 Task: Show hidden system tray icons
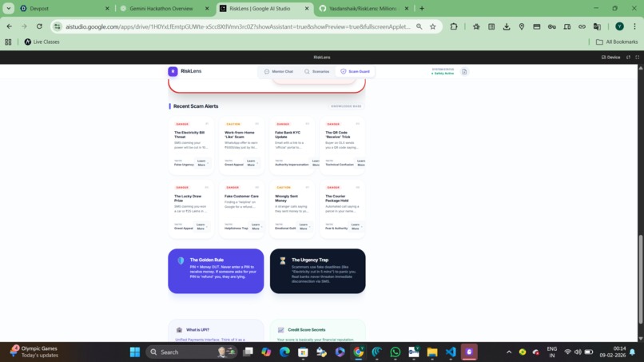click(509, 352)
